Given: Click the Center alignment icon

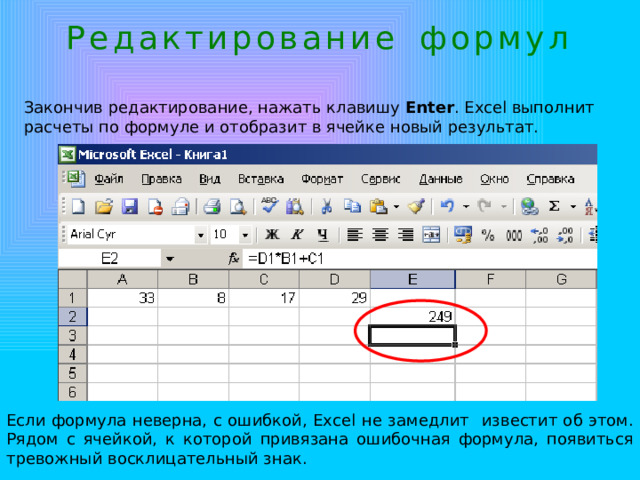Looking at the screenshot, I should coord(380,235).
